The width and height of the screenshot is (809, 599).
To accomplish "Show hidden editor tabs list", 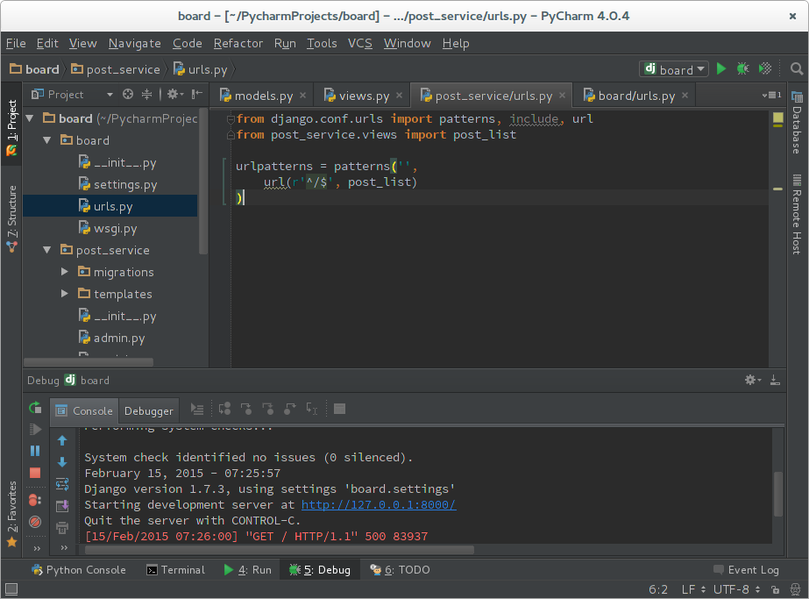I will click(772, 95).
